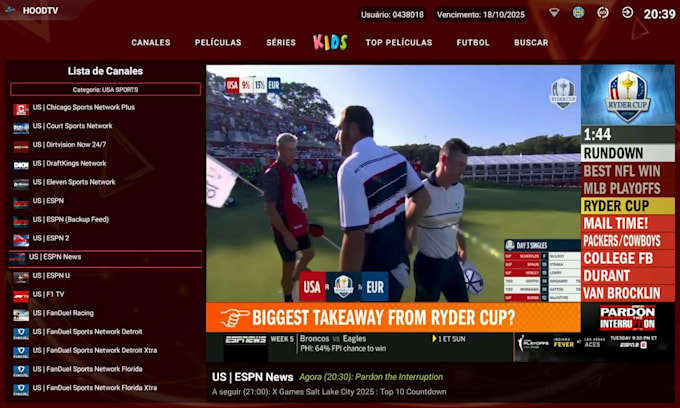Select FanDuel Sports Network Detroit Xtra name
Screen dimensions: 680x408
tap(95, 350)
